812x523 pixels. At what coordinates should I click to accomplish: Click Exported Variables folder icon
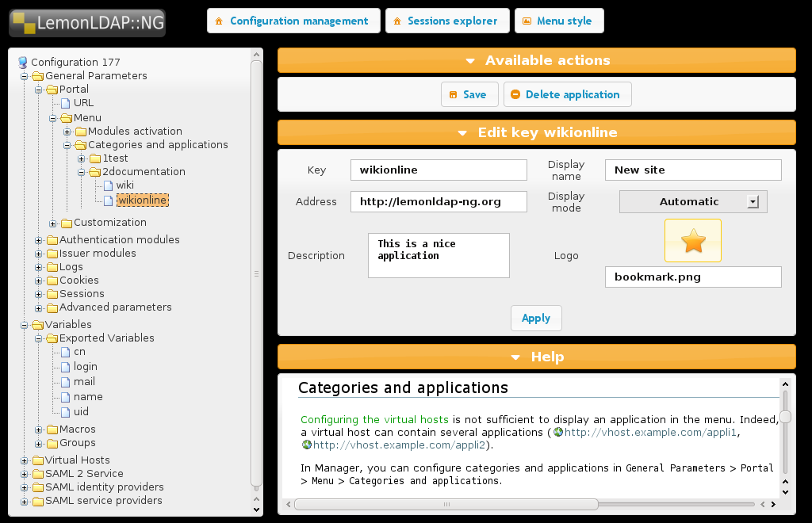[52, 338]
